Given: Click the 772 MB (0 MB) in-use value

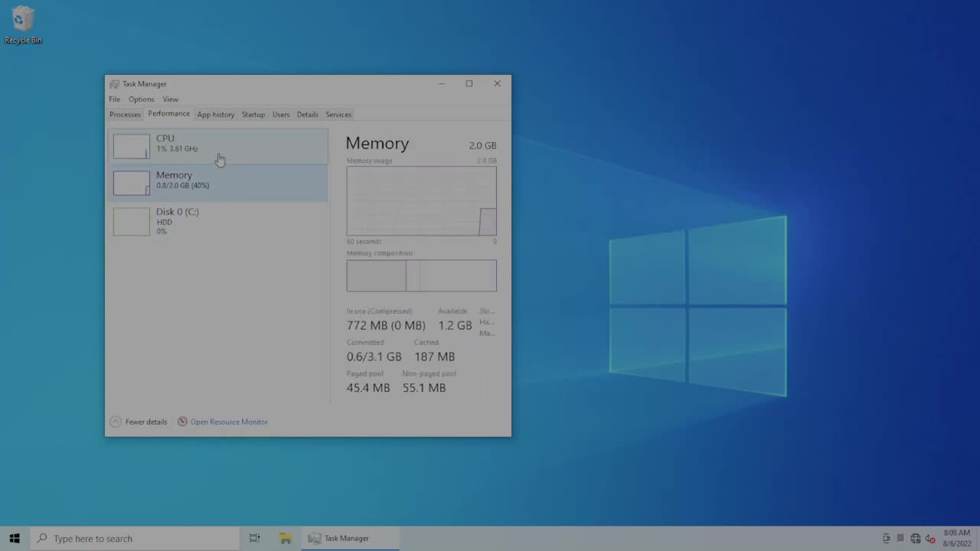Looking at the screenshot, I should (386, 325).
